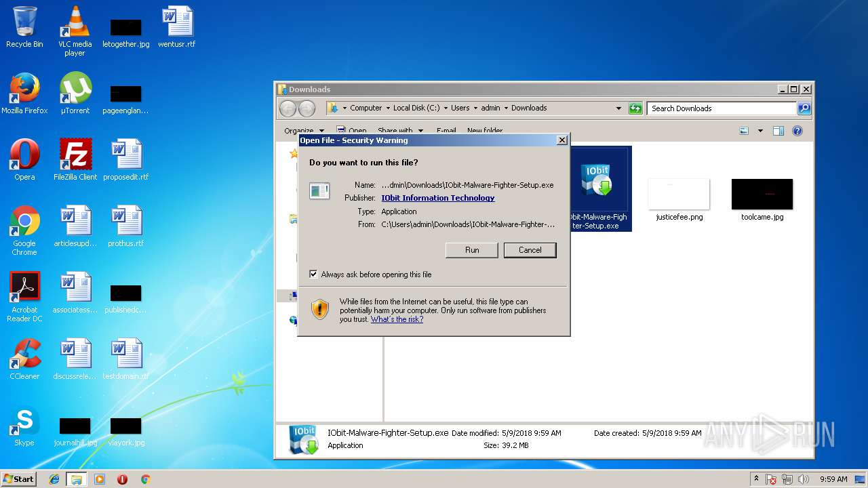Open Internet Explorer from taskbar
This screenshot has height=488, width=868.
(x=54, y=479)
